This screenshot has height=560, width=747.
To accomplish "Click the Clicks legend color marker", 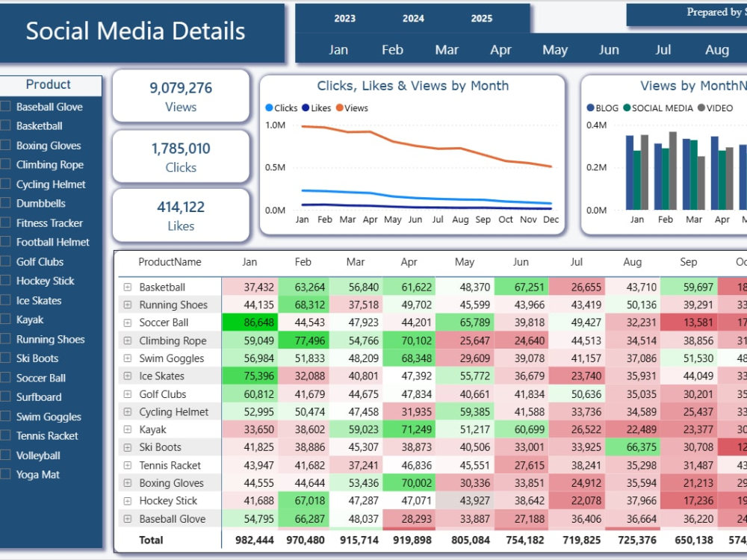I will click(269, 108).
